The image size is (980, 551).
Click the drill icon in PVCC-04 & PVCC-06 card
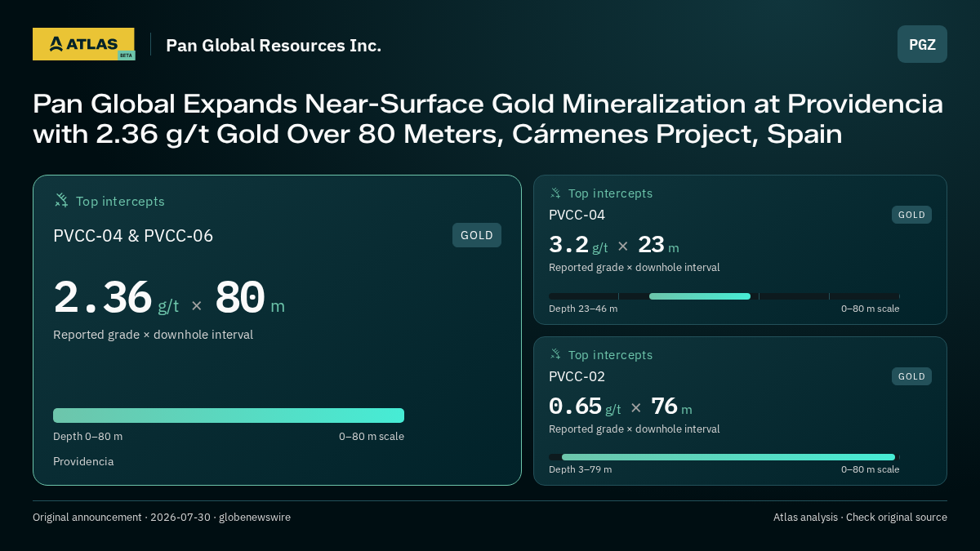pyautogui.click(x=60, y=201)
